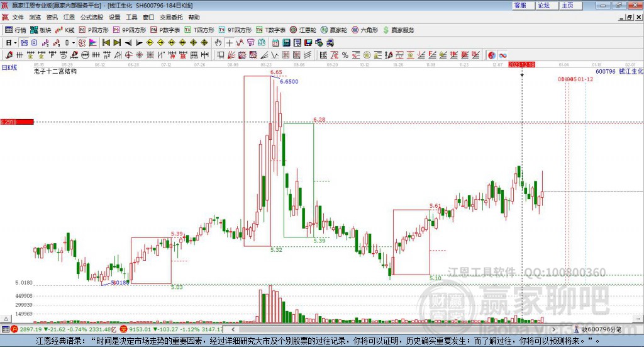Click the 日K线 label
The height and width of the screenshot is (347, 644).
(9, 67)
